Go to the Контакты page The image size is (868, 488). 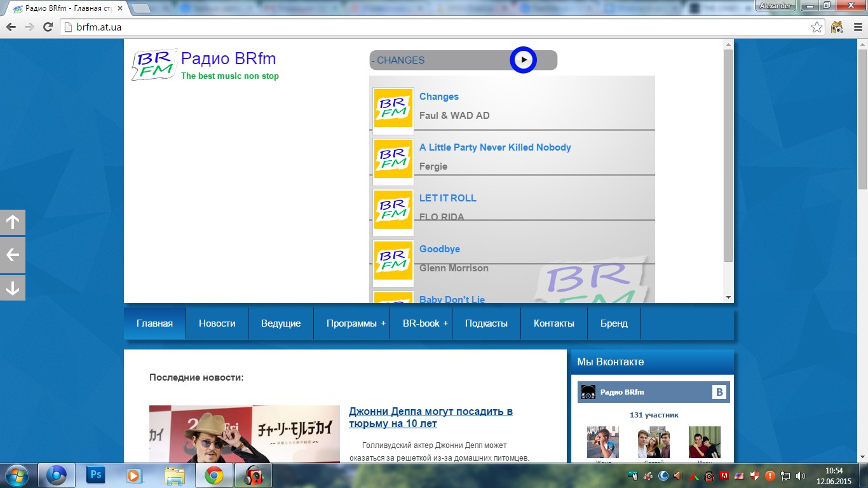553,323
